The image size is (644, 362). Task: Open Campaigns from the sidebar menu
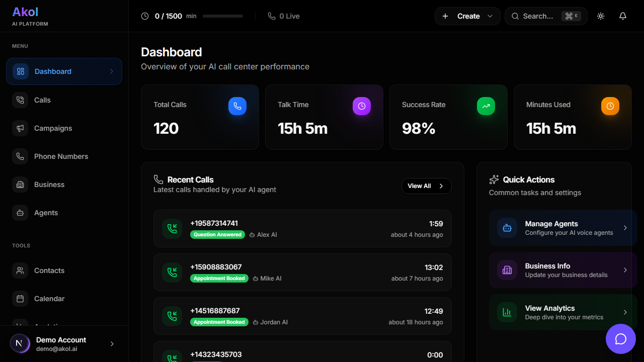click(53, 128)
